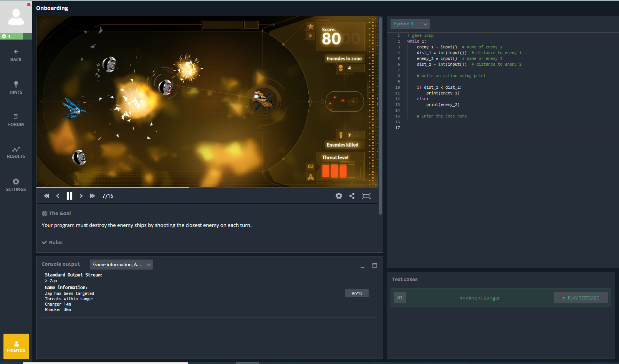The width and height of the screenshot is (619, 364).
Task: Enter fullscreen replay view
Action: pos(366,196)
